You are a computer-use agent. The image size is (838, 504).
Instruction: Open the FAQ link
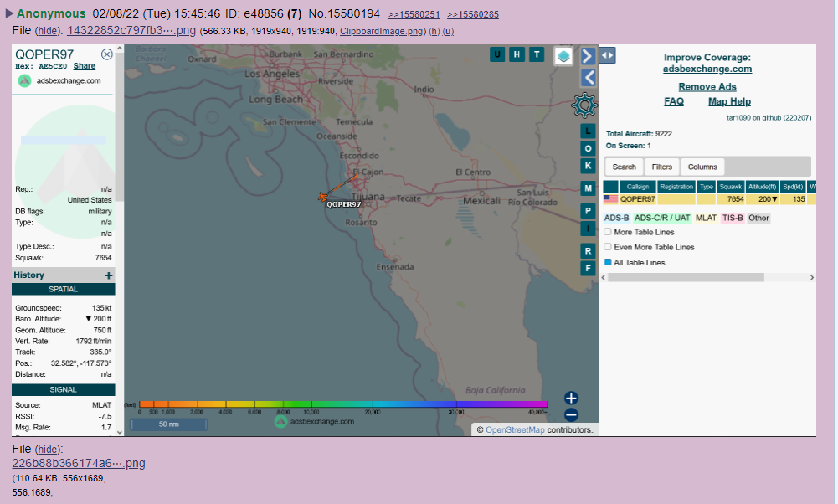pyautogui.click(x=674, y=101)
